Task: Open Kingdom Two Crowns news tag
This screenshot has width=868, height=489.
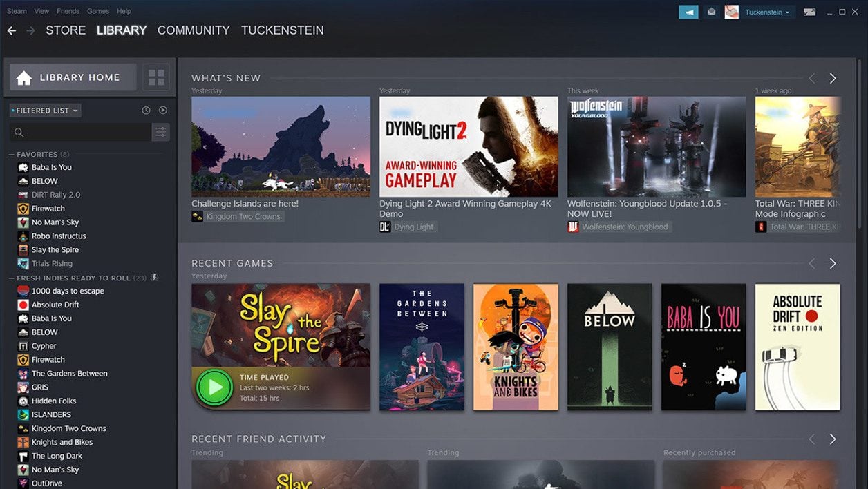Action: pyautogui.click(x=237, y=217)
